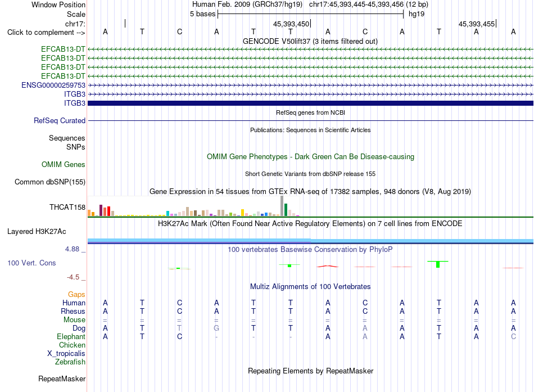Image resolution: width=534 pixels, height=392 pixels.
Task: Select the Dog alignment row label
Action: [x=79, y=328]
